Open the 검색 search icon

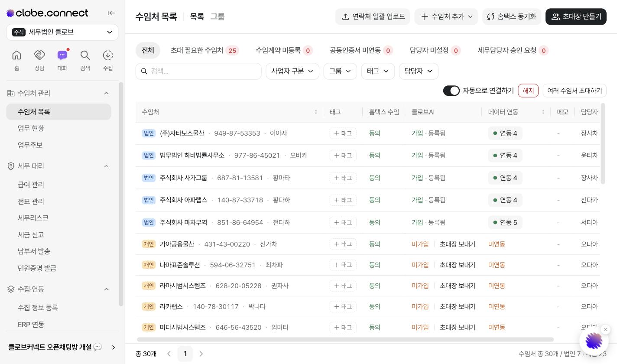(85, 60)
